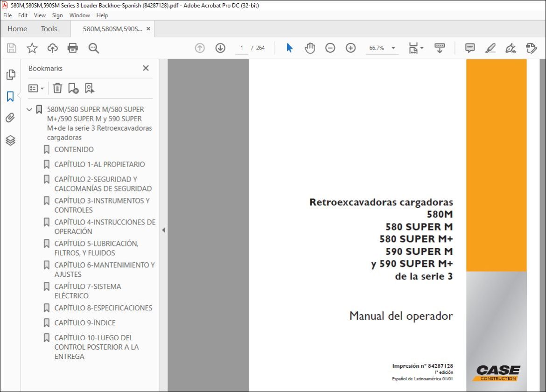The width and height of the screenshot is (546, 392).
Task: Click the print file icon
Action: click(72, 48)
